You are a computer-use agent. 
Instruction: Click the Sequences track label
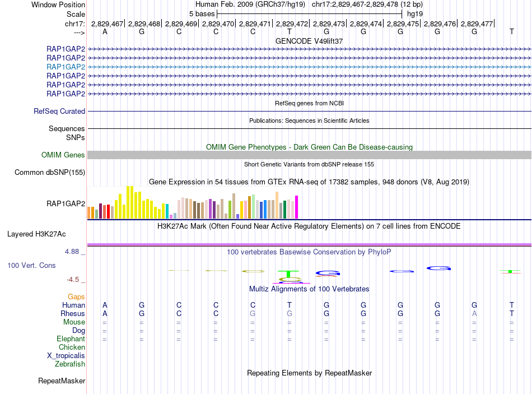pyautogui.click(x=67, y=128)
